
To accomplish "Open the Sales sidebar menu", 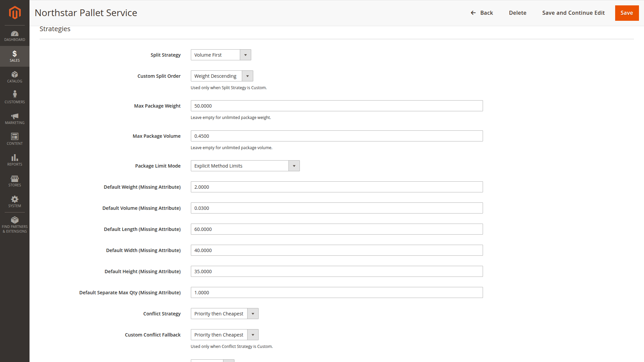I will pyautogui.click(x=15, y=56).
